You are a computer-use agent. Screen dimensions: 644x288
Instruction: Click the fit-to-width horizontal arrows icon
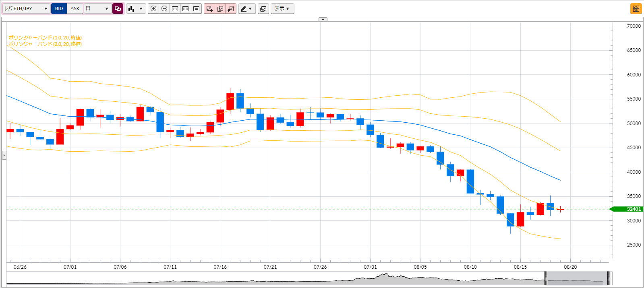[x=186, y=8]
